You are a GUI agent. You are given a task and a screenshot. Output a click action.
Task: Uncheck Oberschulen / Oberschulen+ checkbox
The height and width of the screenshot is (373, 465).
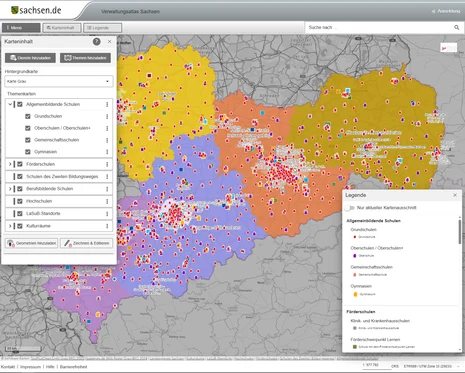click(28, 128)
